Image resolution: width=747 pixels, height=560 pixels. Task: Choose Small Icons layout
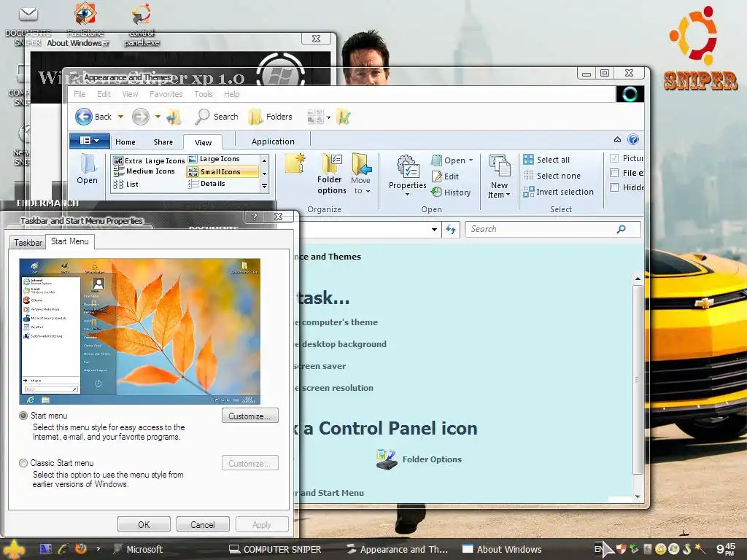point(222,171)
